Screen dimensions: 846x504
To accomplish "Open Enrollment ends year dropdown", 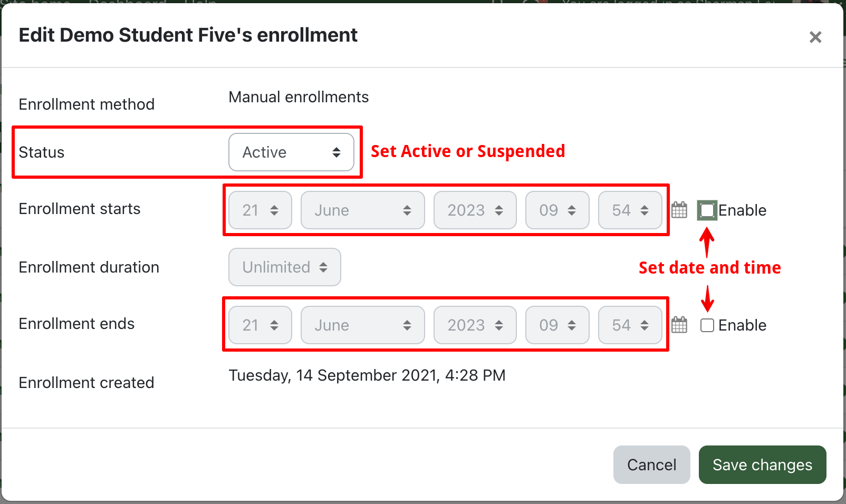I will coord(475,325).
